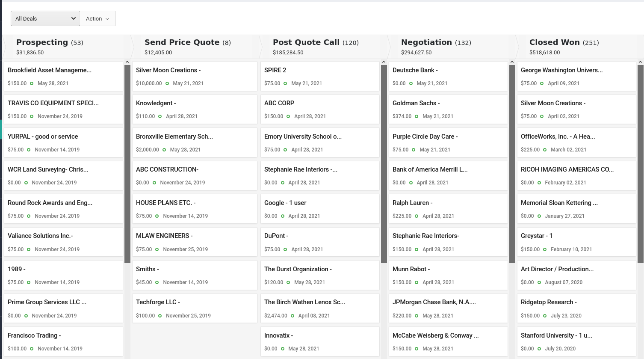
Task: Open the Bank of America Merrill deal
Action: coord(448,175)
